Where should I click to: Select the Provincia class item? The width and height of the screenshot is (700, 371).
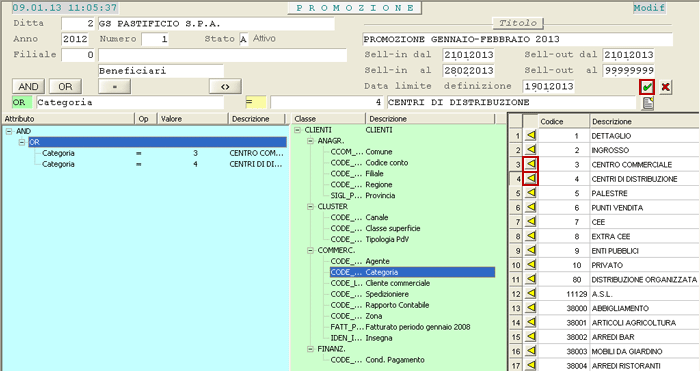(x=362, y=196)
